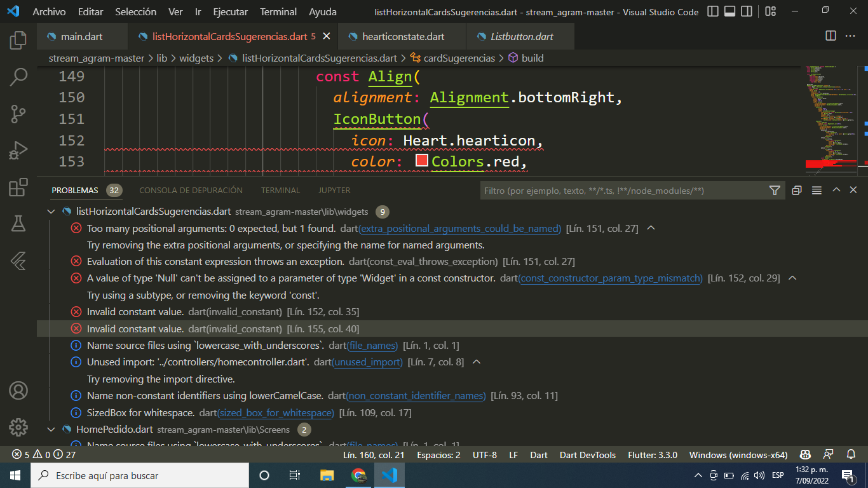The width and height of the screenshot is (868, 488).
Task: Switch to main.dart tab
Action: pos(82,36)
